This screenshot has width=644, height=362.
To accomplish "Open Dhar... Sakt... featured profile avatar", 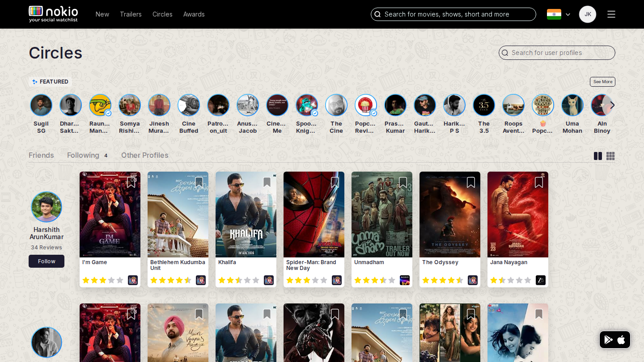I will [x=71, y=105].
